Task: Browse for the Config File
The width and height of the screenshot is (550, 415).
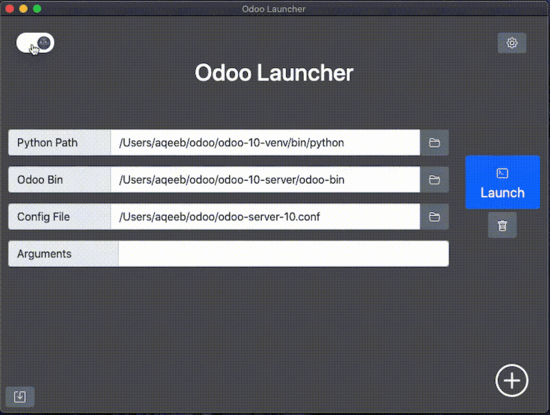Action: tap(434, 217)
